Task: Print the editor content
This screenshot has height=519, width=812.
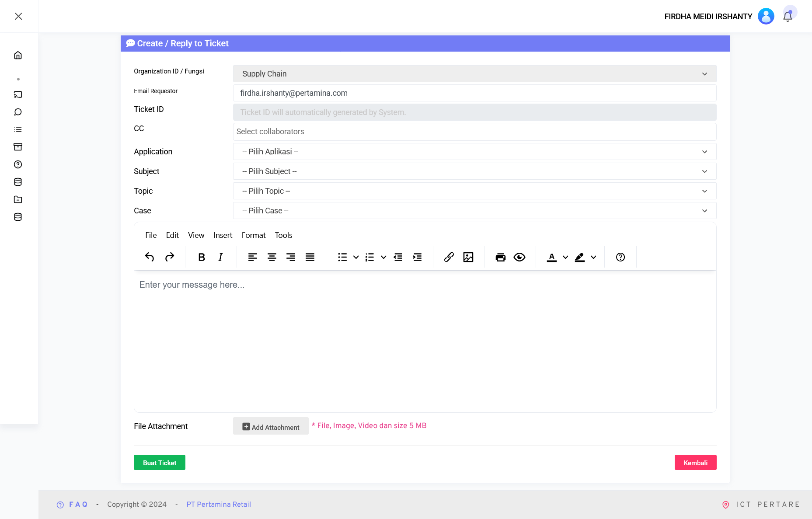Action: click(x=501, y=257)
